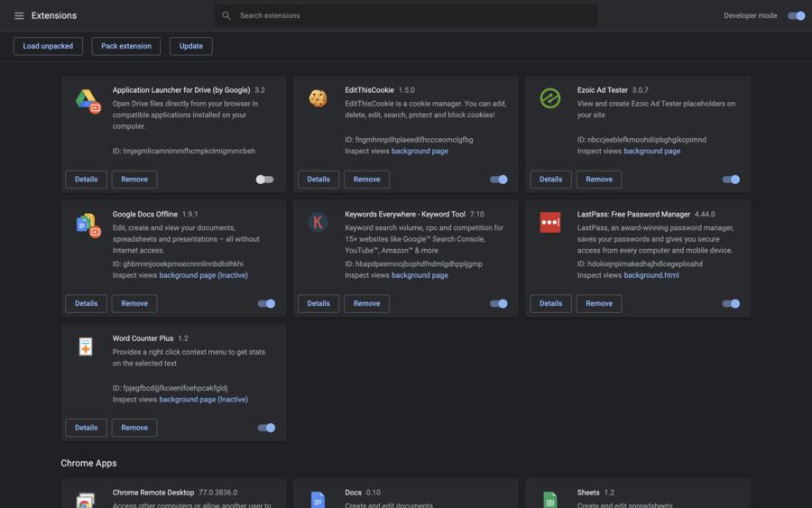Click the Sheets app icon
Viewport: 812px width, 508px height.
tap(550, 500)
